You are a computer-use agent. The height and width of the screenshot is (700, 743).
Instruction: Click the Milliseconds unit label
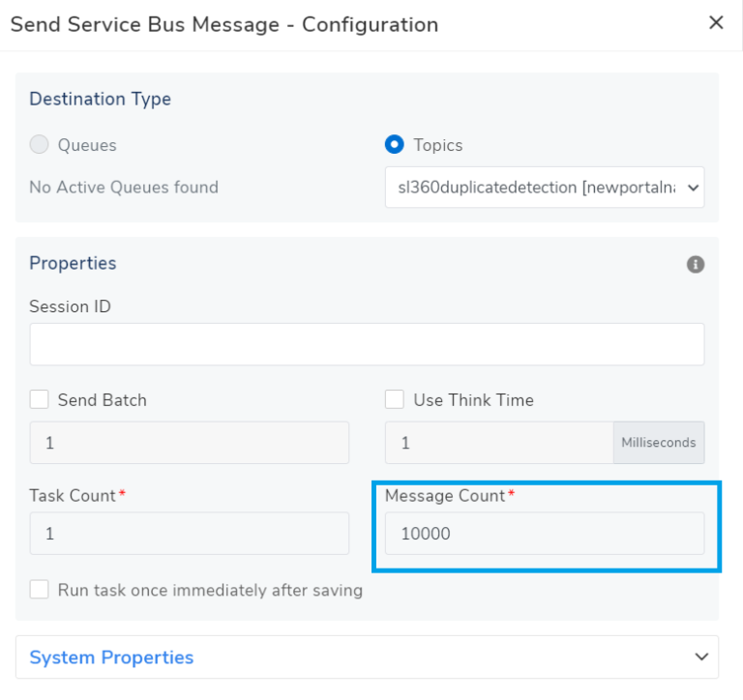(x=658, y=443)
